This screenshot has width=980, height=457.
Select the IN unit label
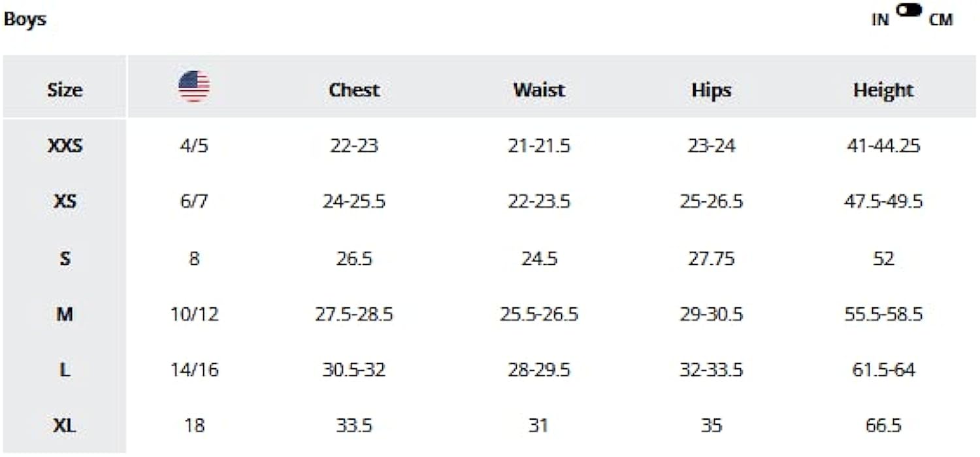[880, 20]
